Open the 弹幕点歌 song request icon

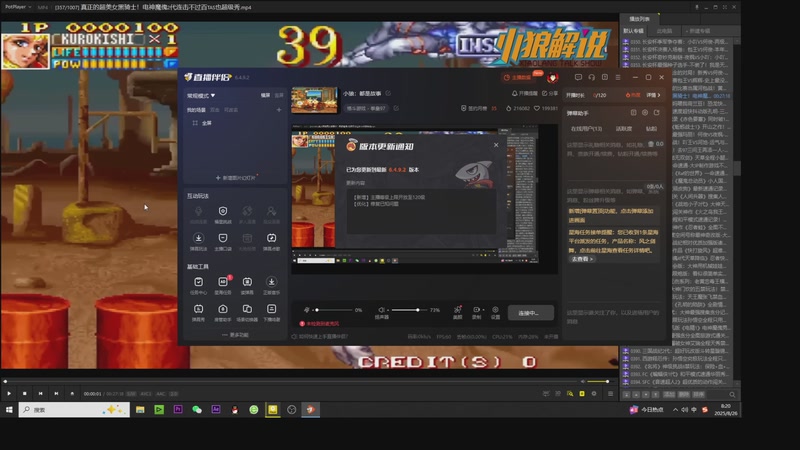pos(271,241)
